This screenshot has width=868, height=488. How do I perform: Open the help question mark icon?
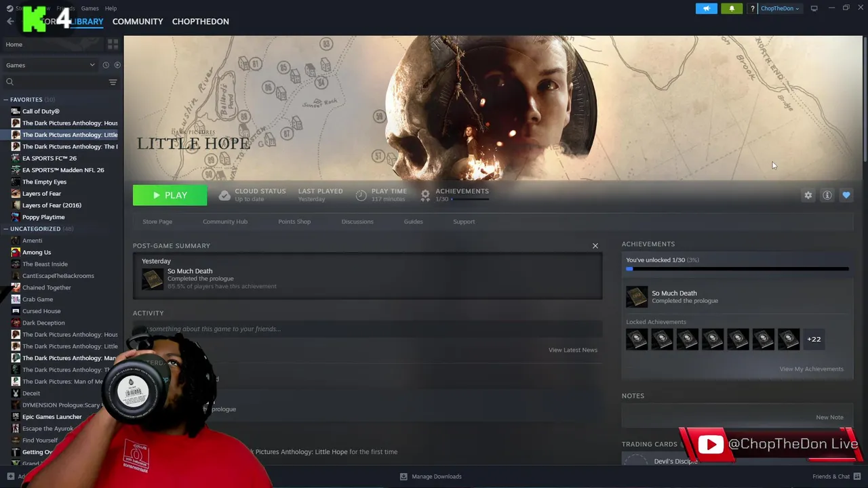[752, 8]
